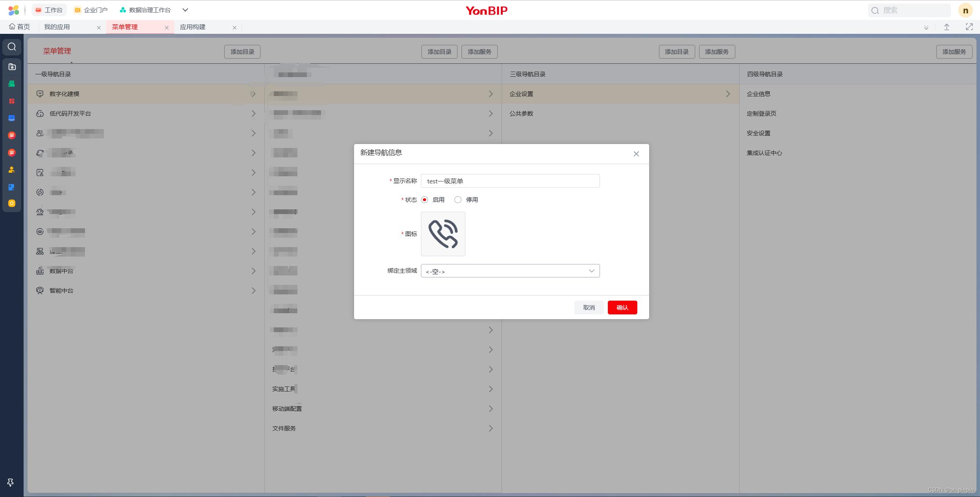Click 添加服务 button in the fourth column
The image size is (980, 497).
click(x=954, y=52)
